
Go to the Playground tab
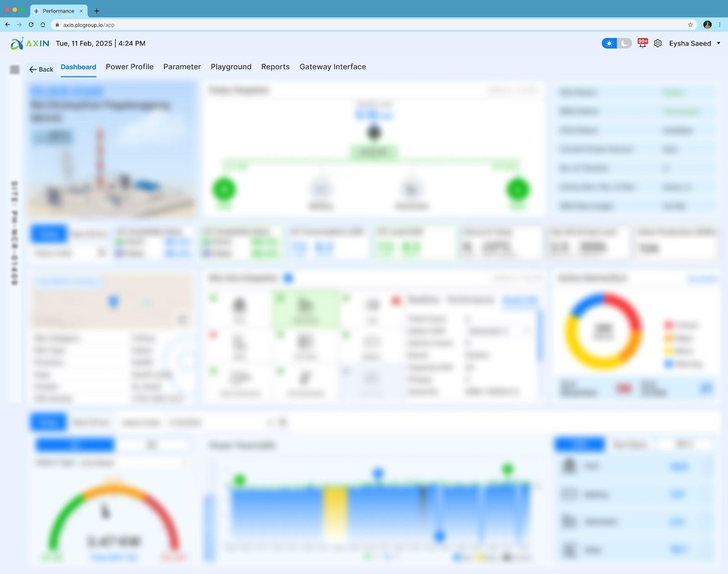[x=231, y=67]
